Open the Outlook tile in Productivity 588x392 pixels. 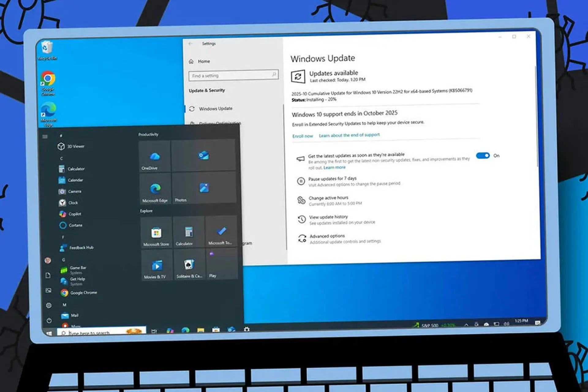coord(203,155)
